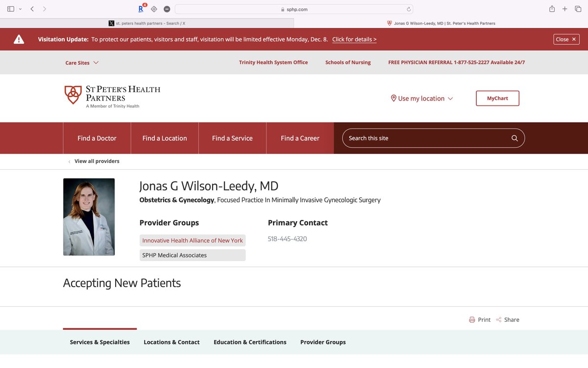Open the Schools of Nursing link

click(x=348, y=62)
